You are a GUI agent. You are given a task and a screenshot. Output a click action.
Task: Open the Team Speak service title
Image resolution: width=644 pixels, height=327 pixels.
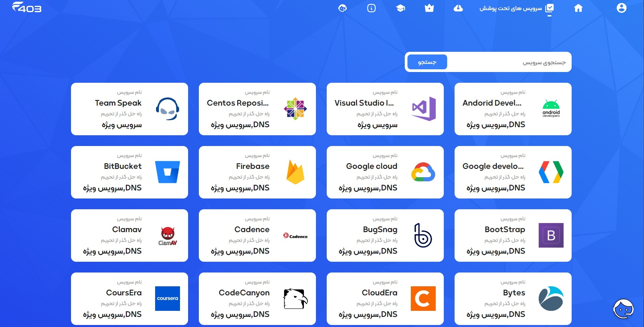118,103
